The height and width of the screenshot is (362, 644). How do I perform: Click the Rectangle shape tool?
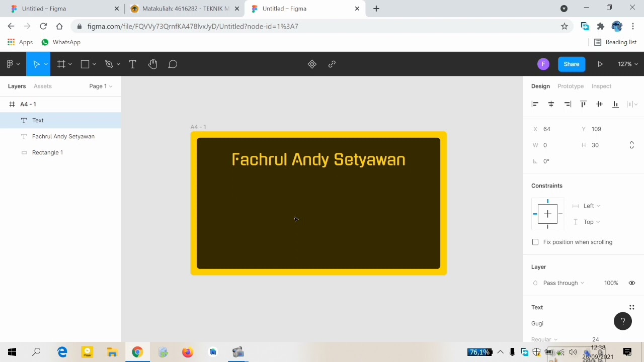pos(85,64)
